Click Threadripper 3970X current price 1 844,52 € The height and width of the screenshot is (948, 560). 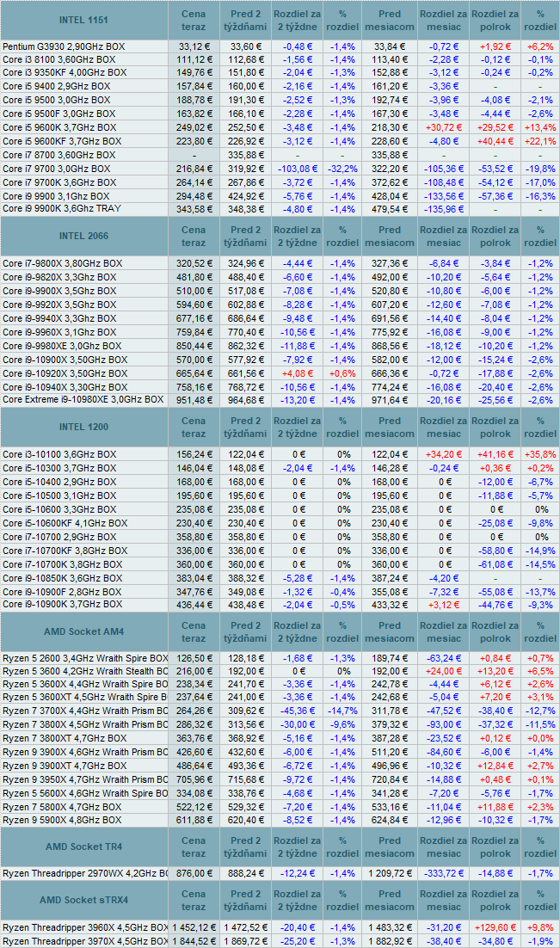pos(194,941)
